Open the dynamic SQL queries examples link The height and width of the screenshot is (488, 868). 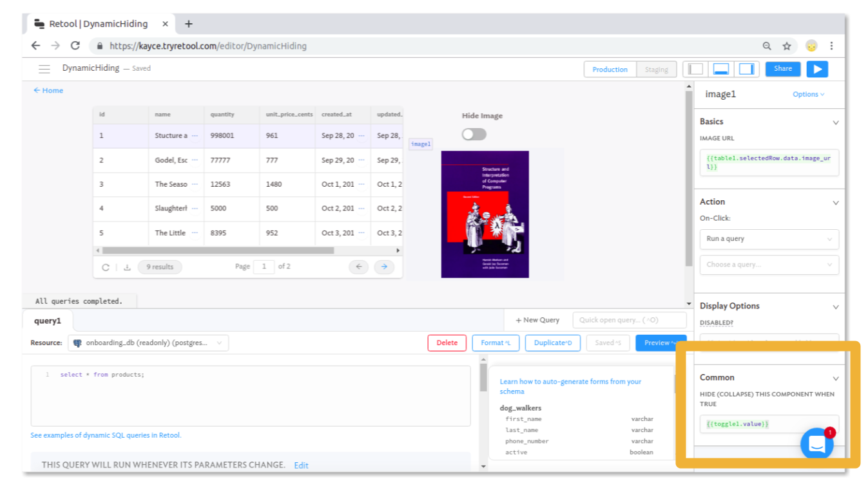click(x=106, y=435)
